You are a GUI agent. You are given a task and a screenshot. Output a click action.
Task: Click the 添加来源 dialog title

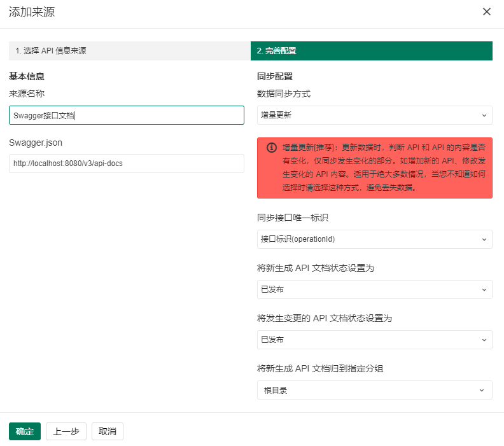[32, 12]
